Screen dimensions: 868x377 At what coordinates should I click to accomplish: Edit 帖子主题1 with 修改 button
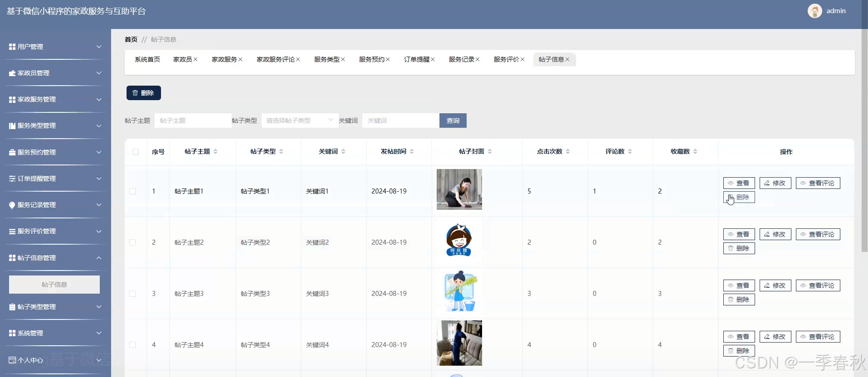775,183
